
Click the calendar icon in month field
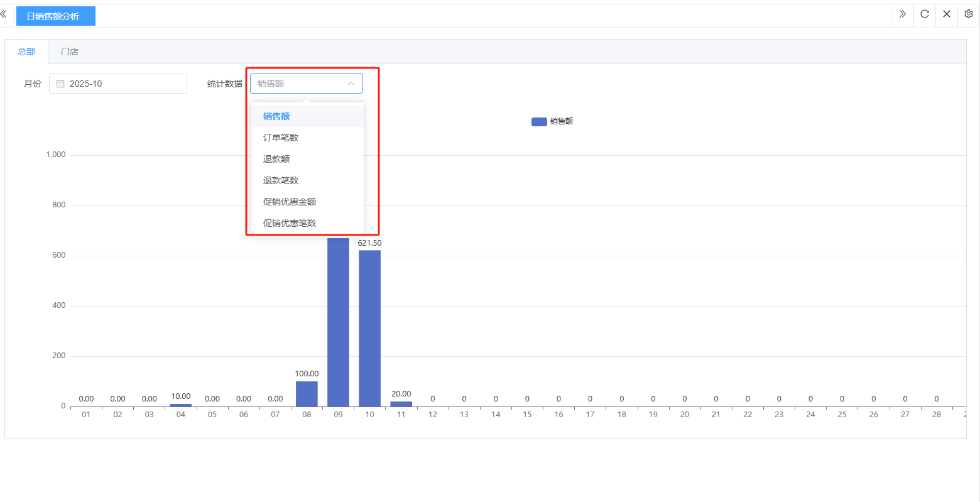click(60, 84)
